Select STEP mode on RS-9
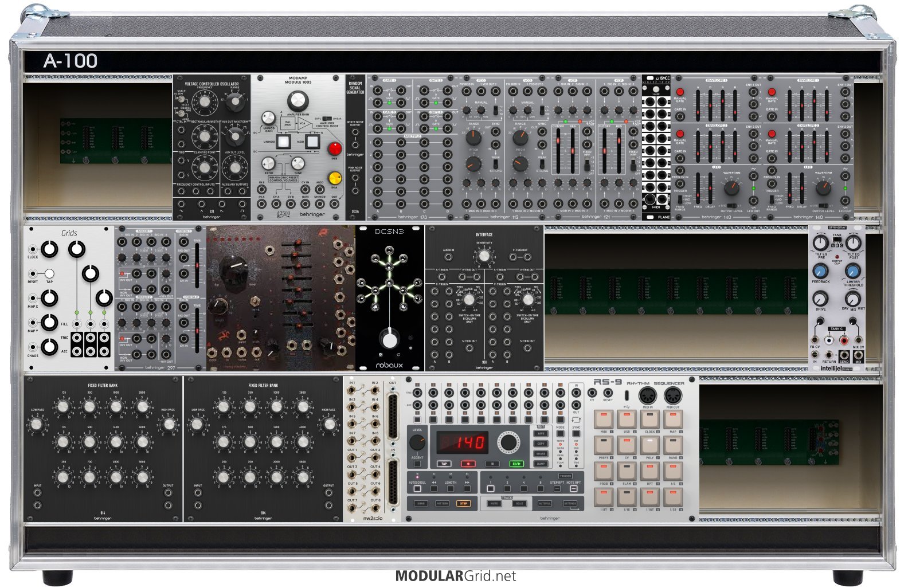 tap(464, 503)
